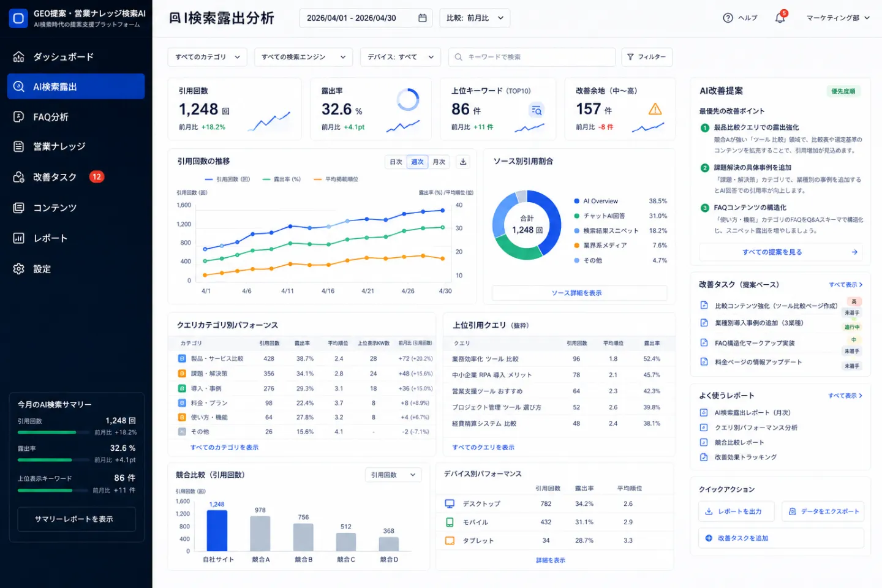This screenshot has width=882, height=588.
Task: Click the フィルター button
Action: tap(647, 57)
